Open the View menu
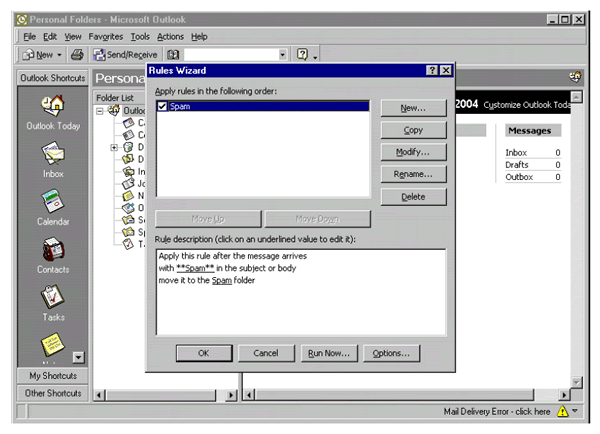 [x=73, y=37]
